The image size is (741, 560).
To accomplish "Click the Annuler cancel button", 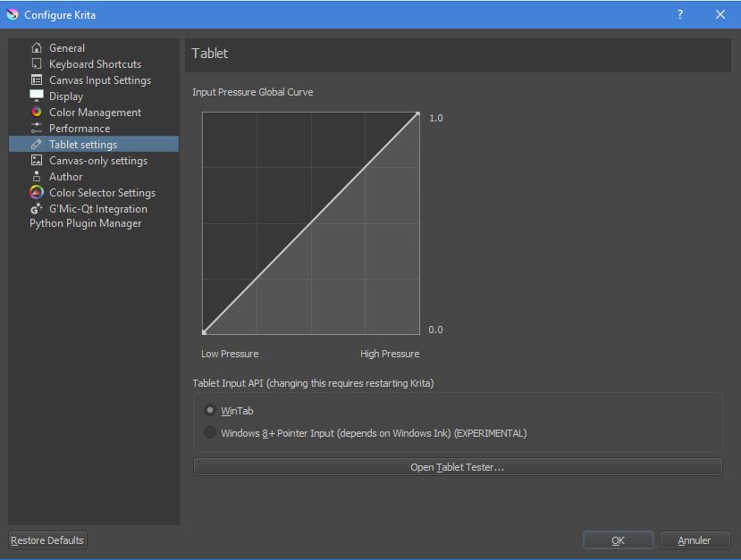I will tap(694, 540).
